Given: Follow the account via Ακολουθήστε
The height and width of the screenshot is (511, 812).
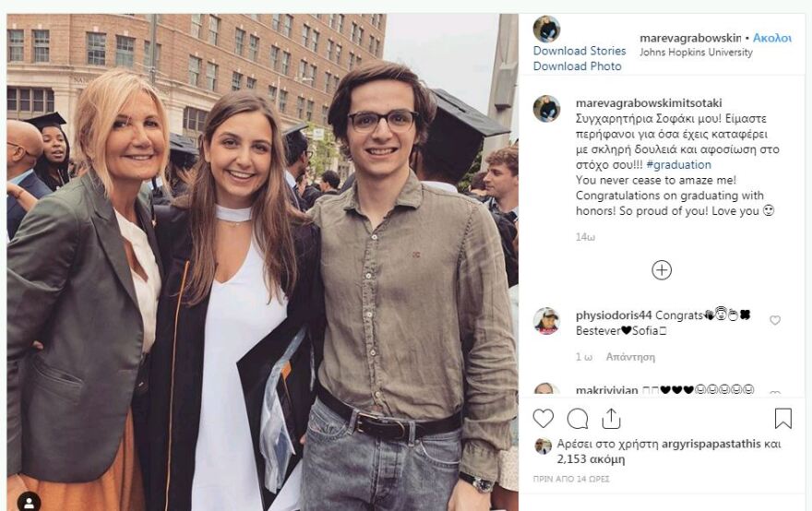Looking at the screenshot, I should pos(771,38).
